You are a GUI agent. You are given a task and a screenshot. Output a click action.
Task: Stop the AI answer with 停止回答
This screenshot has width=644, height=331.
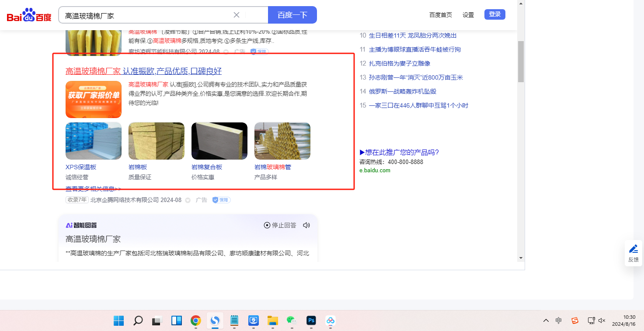pos(280,225)
